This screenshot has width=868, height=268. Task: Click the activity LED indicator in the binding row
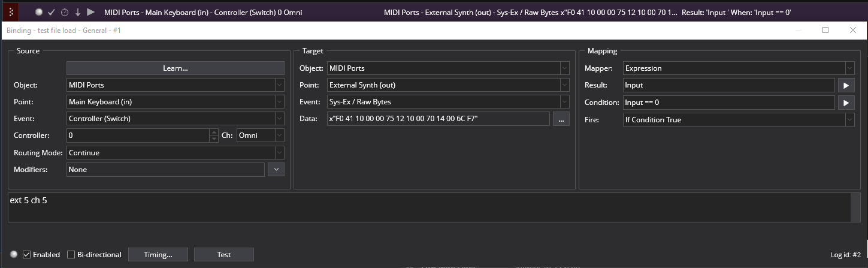(x=39, y=12)
